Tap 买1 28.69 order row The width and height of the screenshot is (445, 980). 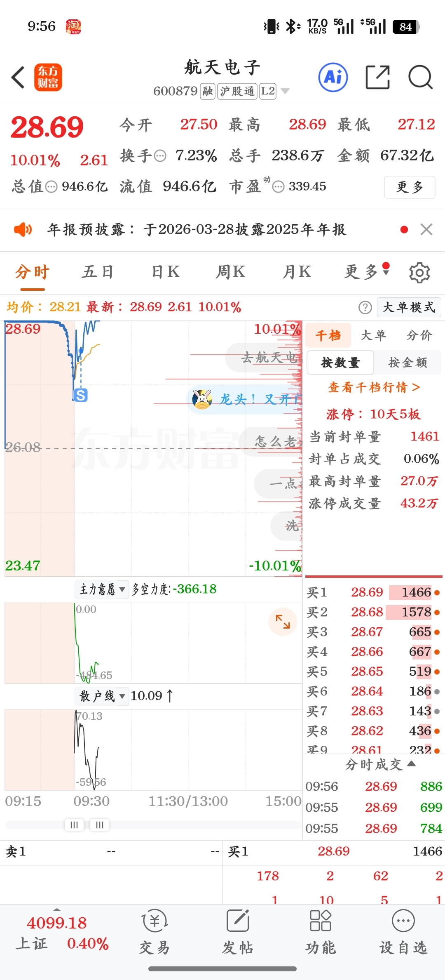click(x=373, y=593)
